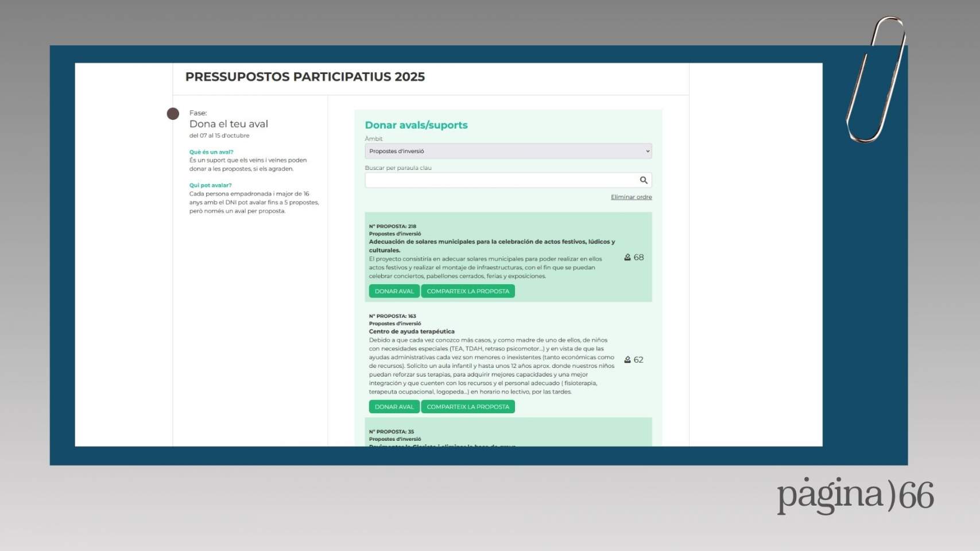Share proposal 163 with COMPARTEIX LA PROPOSTA

pyautogui.click(x=467, y=407)
